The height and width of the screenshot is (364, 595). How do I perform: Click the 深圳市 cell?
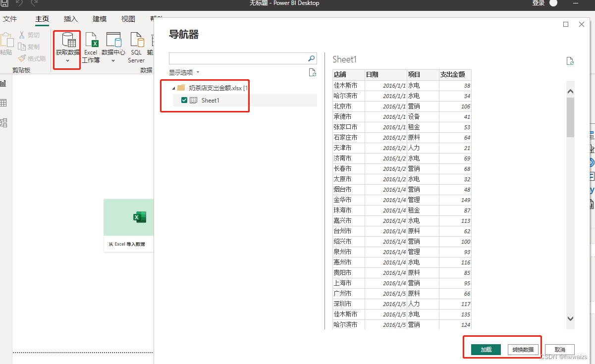pos(349,304)
